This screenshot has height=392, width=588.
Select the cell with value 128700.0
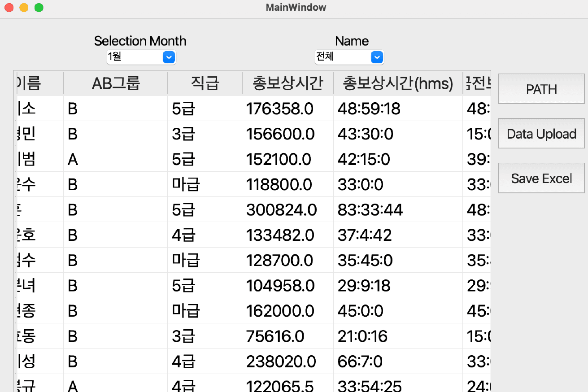tap(288, 260)
